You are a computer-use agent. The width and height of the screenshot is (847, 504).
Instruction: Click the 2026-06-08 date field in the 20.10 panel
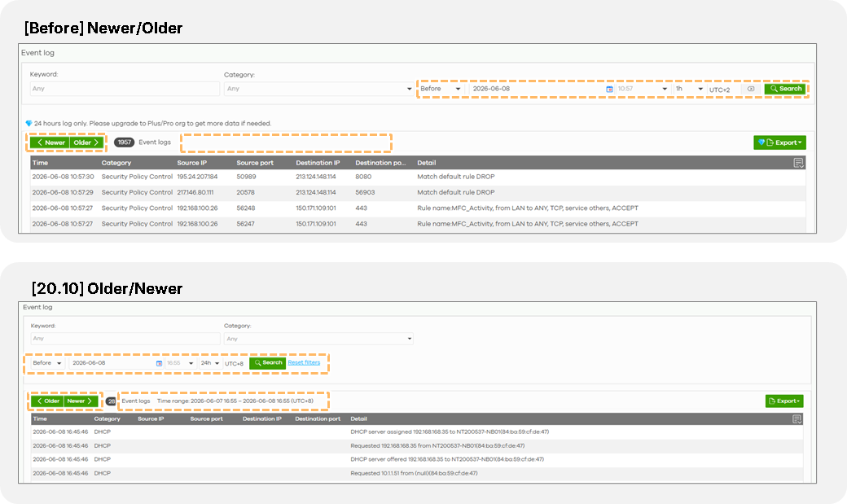pyautogui.click(x=116, y=363)
